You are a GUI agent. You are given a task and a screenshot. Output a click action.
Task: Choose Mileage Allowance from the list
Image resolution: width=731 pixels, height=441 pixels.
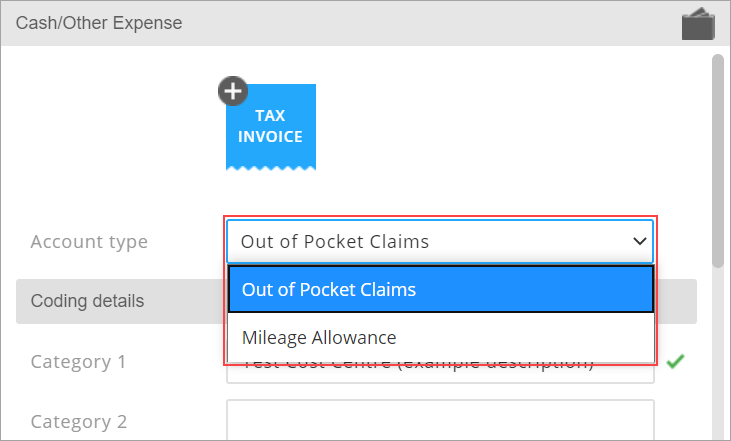(x=441, y=338)
